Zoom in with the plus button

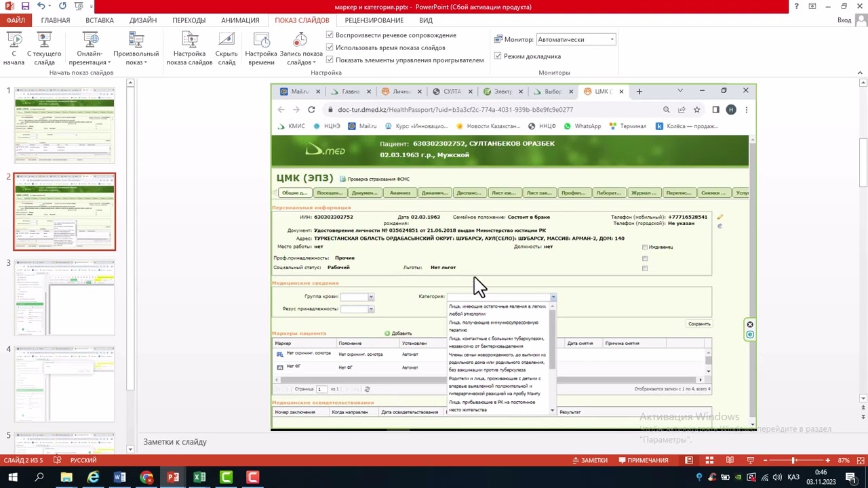tap(827, 460)
